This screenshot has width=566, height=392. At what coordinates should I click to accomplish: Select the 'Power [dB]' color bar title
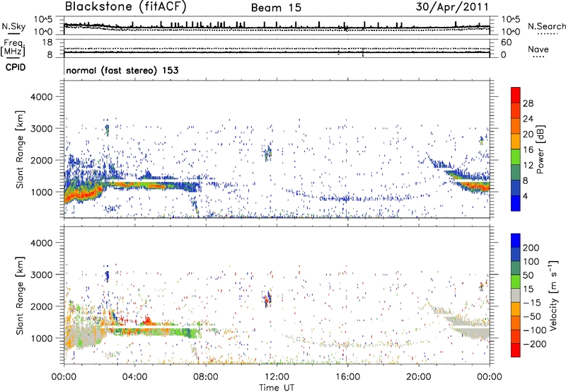540,149
